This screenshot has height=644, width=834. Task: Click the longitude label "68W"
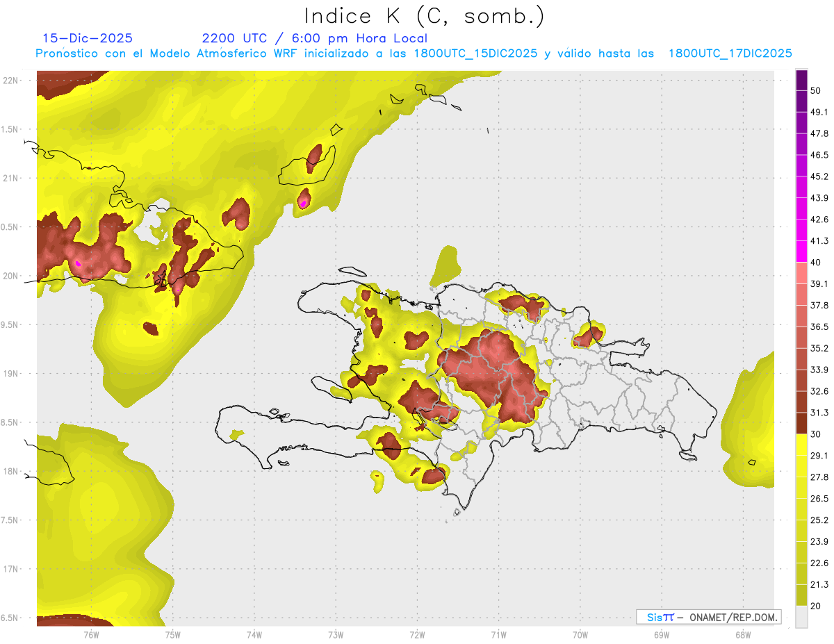click(743, 634)
